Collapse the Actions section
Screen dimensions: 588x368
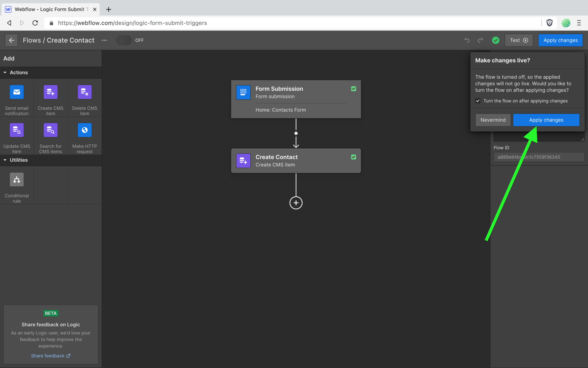coord(5,73)
